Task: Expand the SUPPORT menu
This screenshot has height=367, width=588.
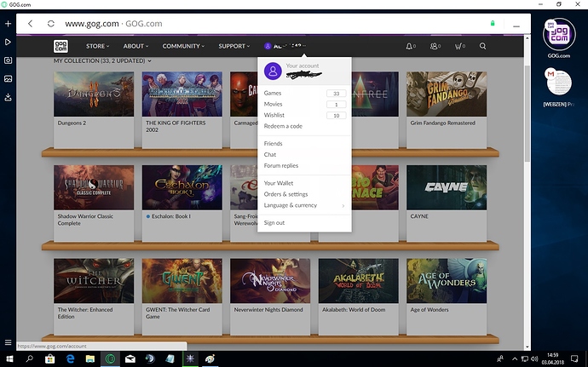Action: (x=234, y=46)
